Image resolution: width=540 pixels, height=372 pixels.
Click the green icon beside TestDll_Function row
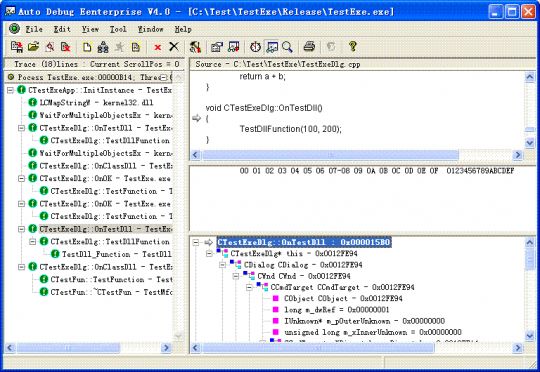(55, 254)
